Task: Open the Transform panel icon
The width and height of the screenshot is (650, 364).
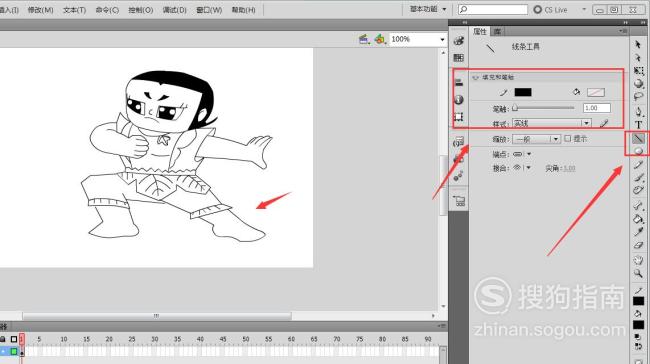Action: click(459, 116)
